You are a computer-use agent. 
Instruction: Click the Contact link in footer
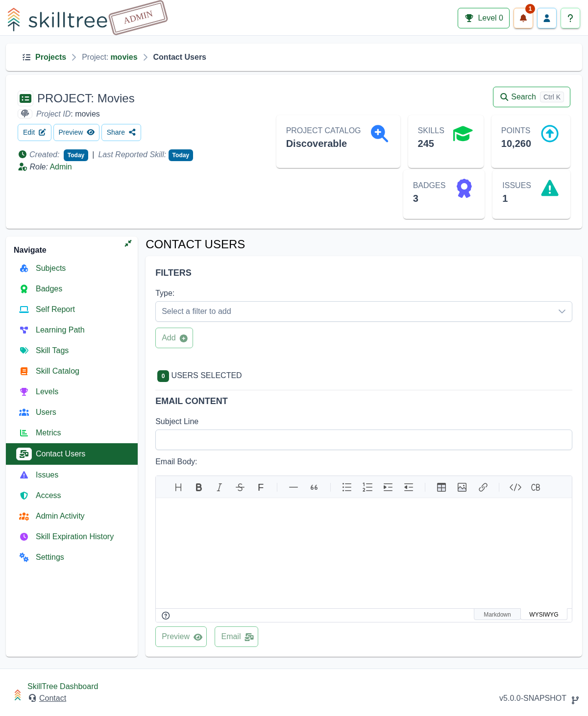tap(52, 698)
